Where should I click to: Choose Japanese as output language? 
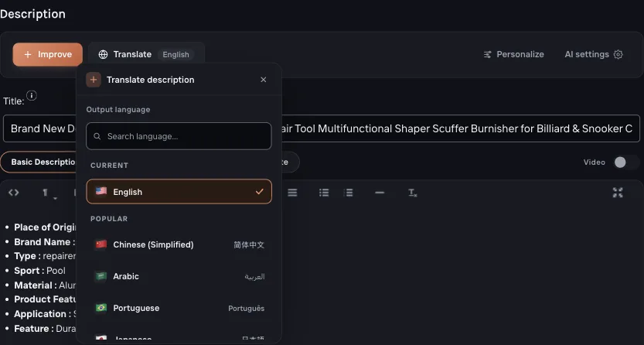tap(179, 339)
